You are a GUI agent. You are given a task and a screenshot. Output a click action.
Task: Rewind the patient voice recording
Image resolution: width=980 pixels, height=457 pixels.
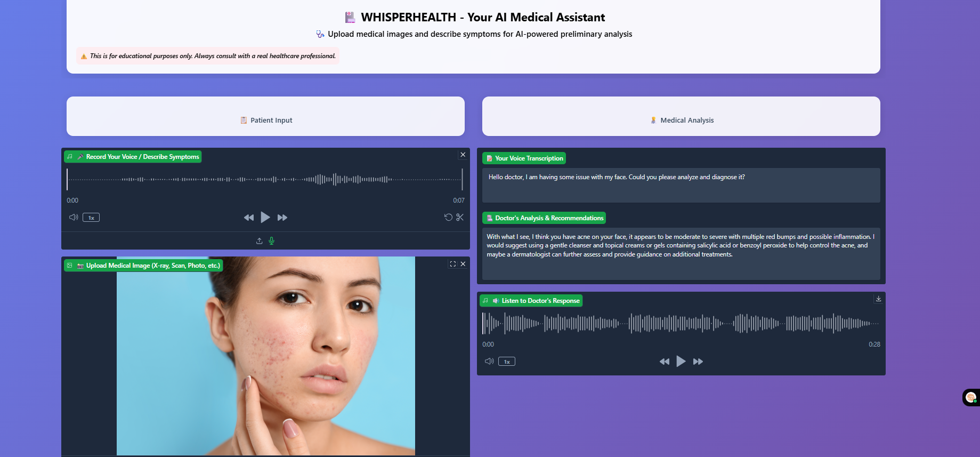249,218
